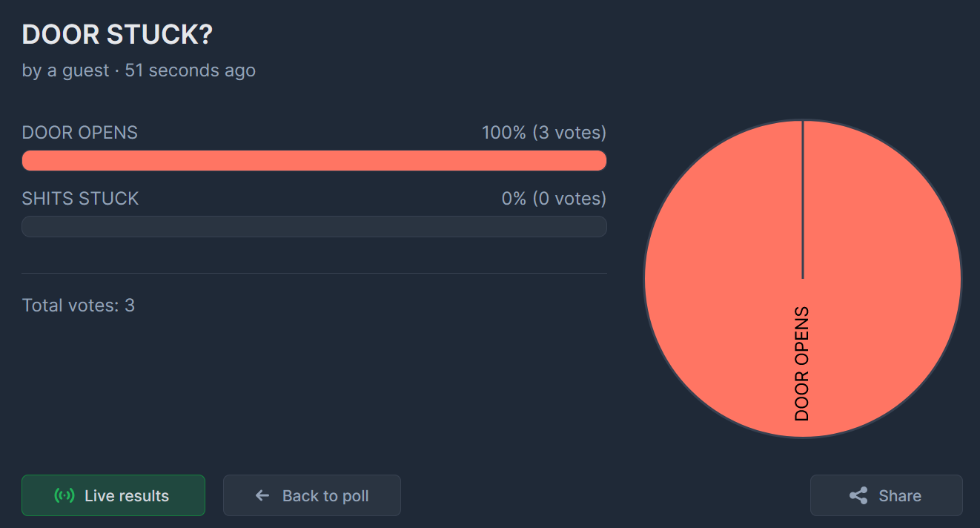The height and width of the screenshot is (528, 980).
Task: Click the left arrow icon
Action: click(x=262, y=495)
